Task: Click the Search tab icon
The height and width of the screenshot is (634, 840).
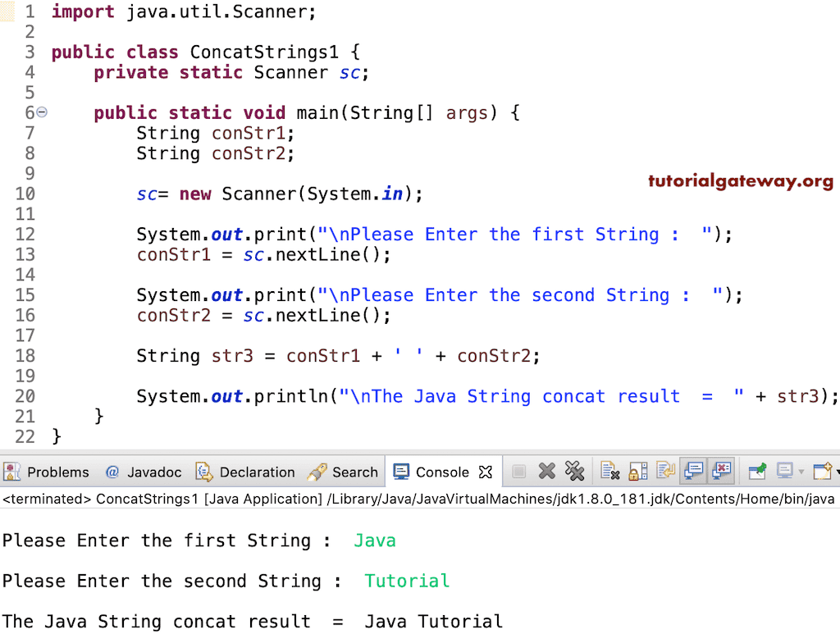Action: (x=319, y=472)
